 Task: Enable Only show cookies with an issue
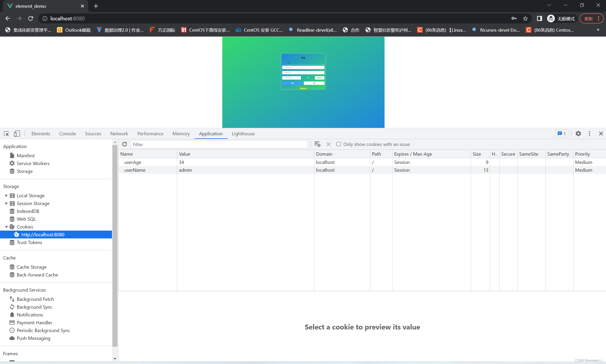point(339,144)
